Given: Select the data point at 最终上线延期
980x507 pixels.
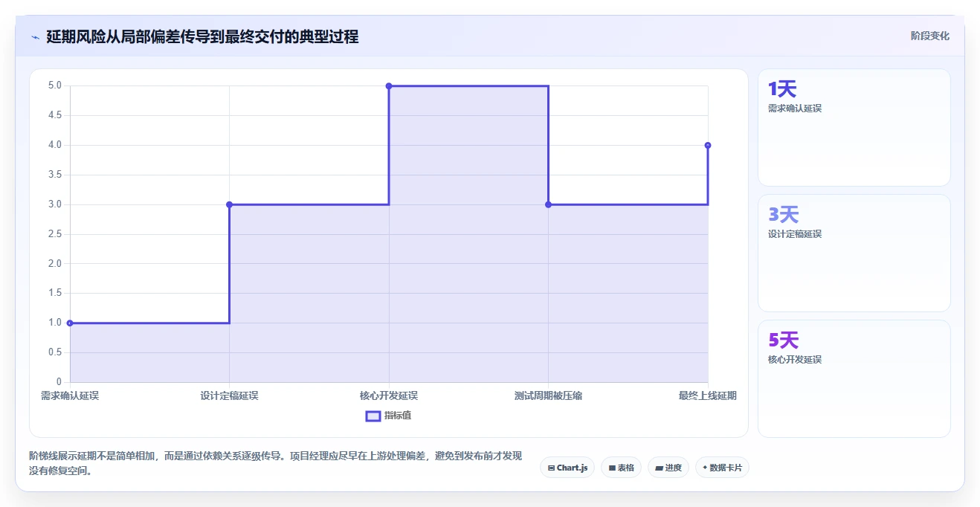Looking at the screenshot, I should click(x=708, y=145).
